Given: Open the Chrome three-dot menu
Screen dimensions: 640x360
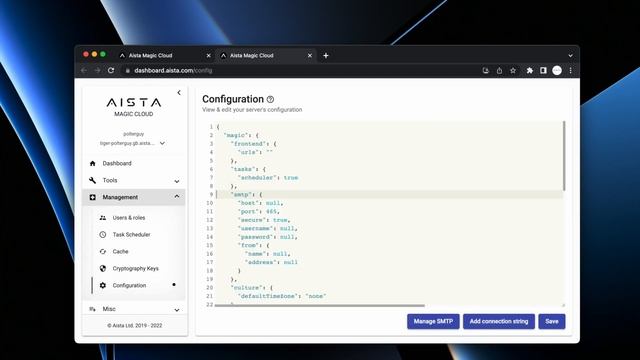Looking at the screenshot, I should pos(570,71).
